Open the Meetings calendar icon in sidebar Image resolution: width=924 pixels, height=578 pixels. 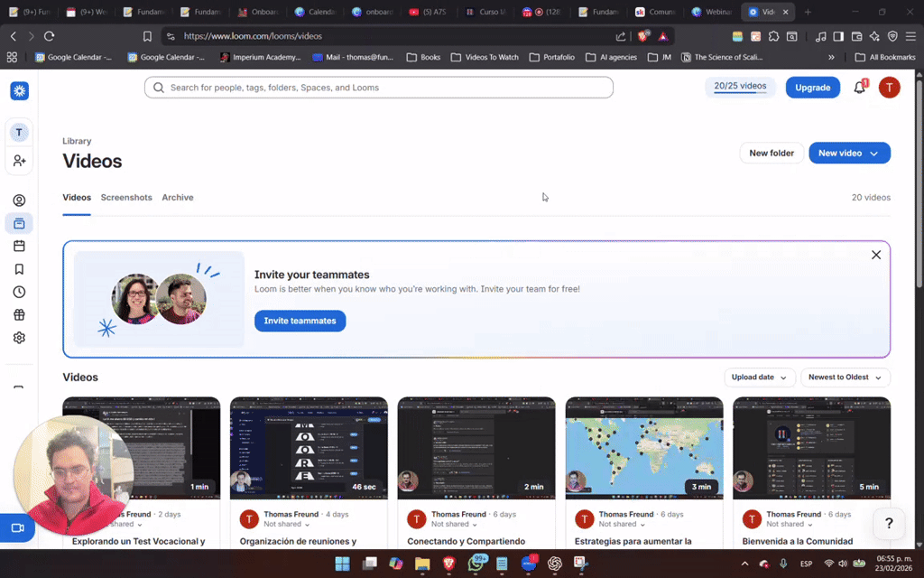click(x=19, y=246)
